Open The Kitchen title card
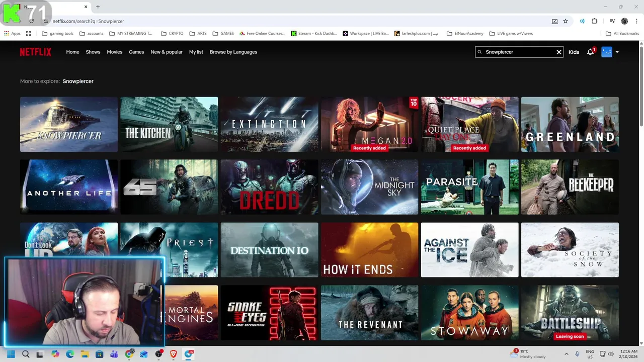This screenshot has width=644, height=362. 169,124
